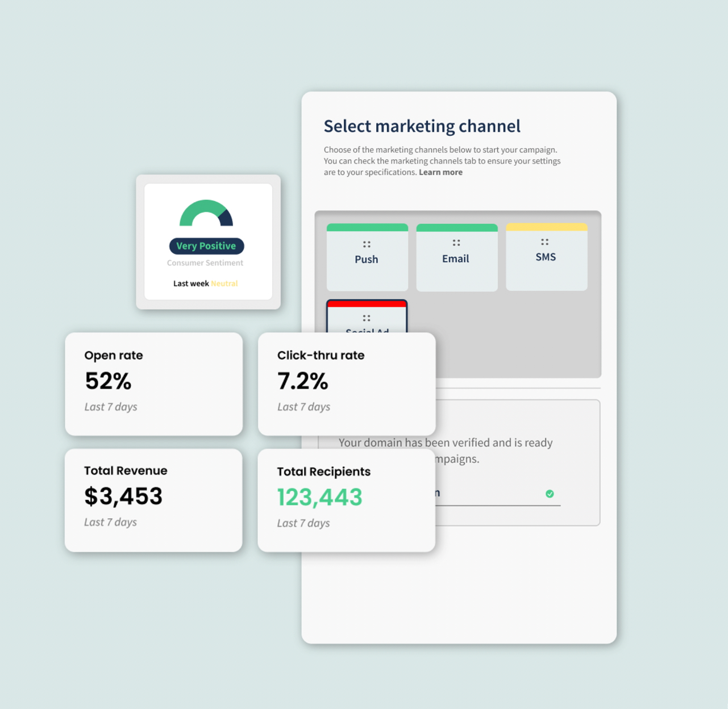This screenshot has height=709, width=728.
Task: Click the domain verified message text
Action: pos(446,451)
